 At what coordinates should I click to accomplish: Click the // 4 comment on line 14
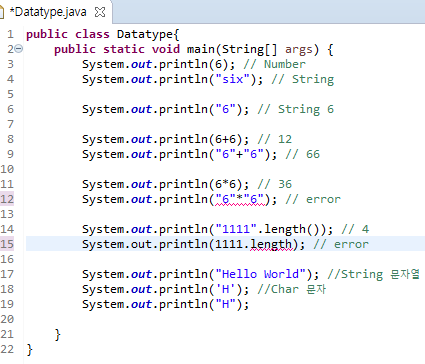(355, 229)
